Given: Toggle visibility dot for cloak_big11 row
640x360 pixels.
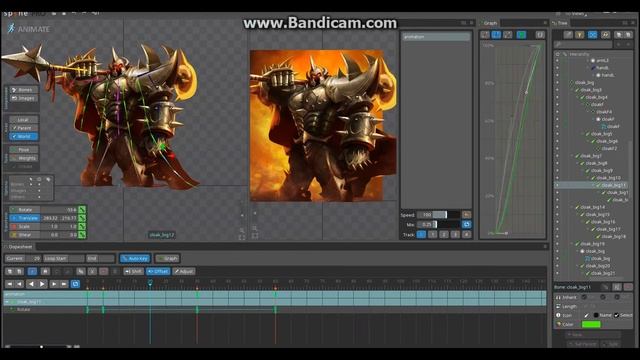Looking at the screenshot, I should [x=558, y=185].
